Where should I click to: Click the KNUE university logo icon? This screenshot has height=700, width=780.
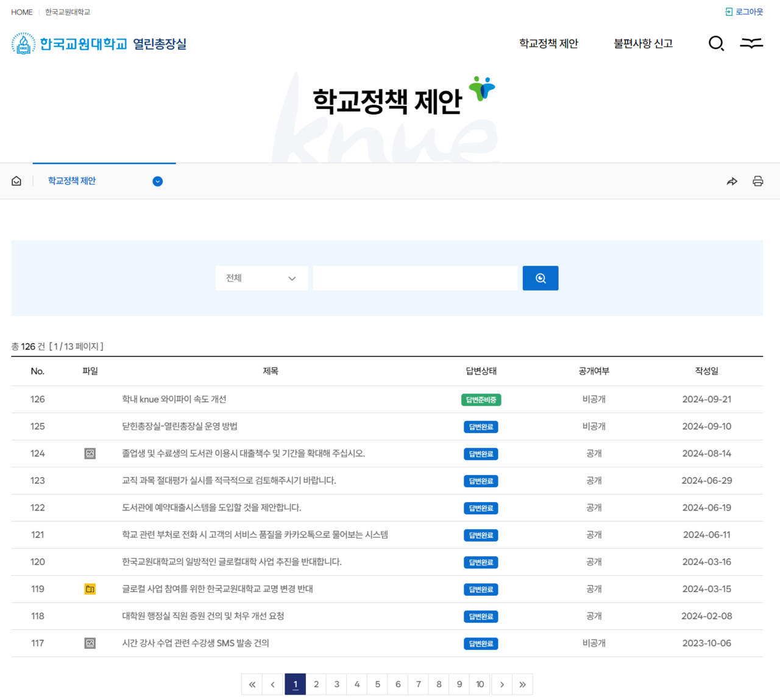pyautogui.click(x=23, y=43)
